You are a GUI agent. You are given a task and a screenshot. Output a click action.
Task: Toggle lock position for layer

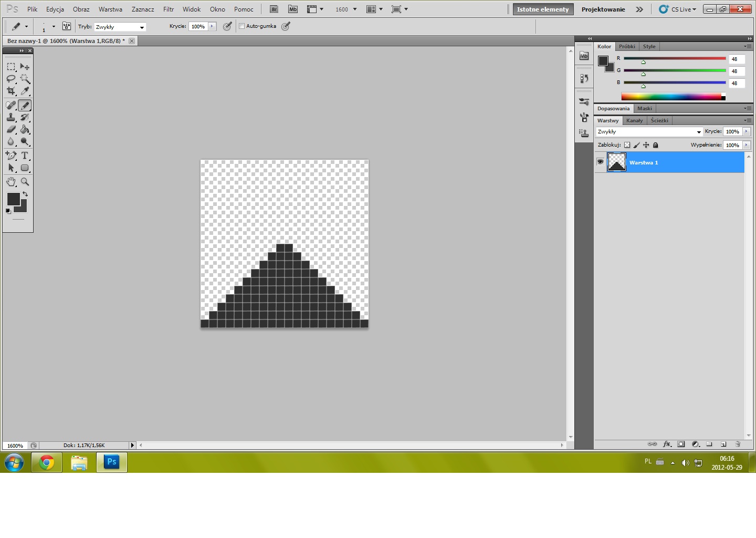click(646, 145)
